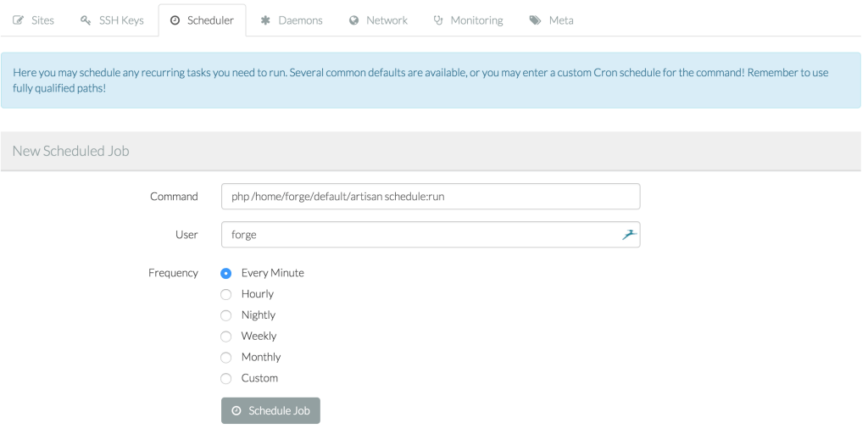
Task: Click the stethoscope icon beside Monitoring
Action: point(438,20)
